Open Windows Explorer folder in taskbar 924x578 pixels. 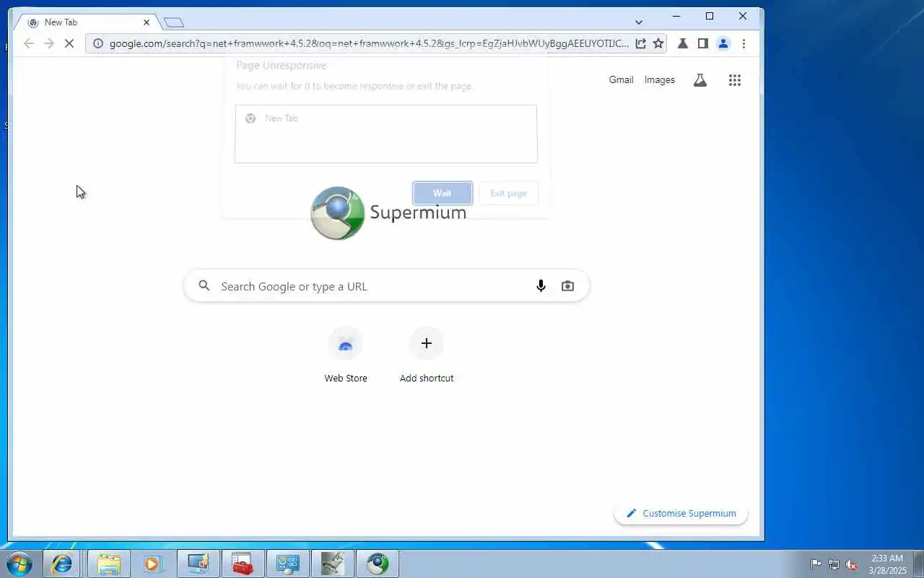(109, 564)
